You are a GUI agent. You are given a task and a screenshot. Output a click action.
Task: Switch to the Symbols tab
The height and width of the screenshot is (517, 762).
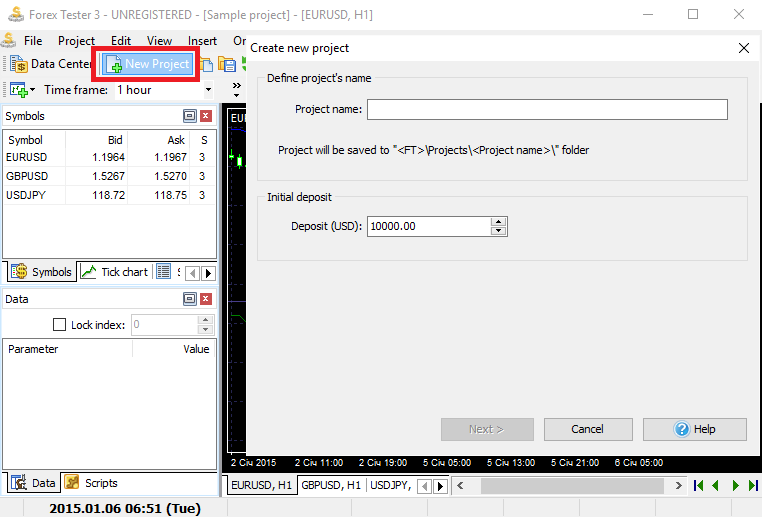coord(42,272)
